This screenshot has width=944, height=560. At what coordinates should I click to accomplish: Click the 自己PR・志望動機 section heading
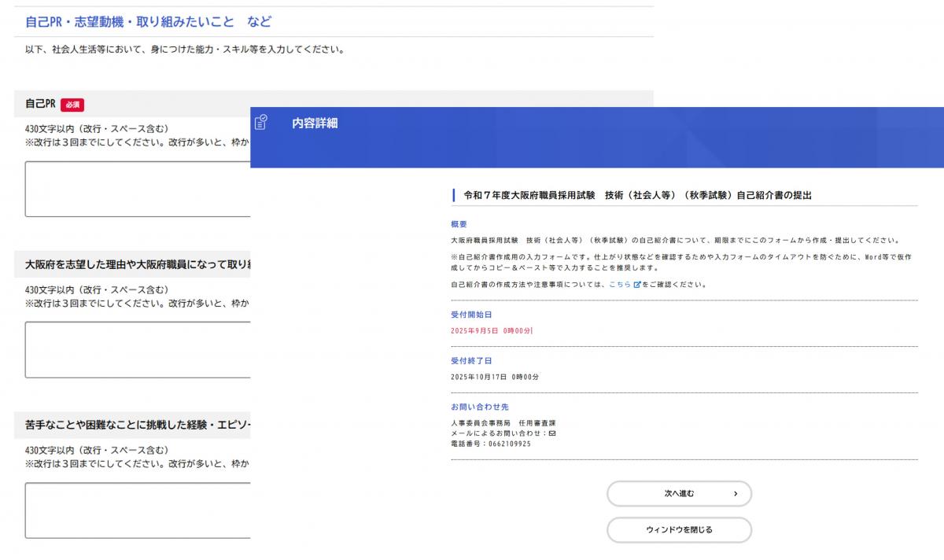(x=146, y=21)
